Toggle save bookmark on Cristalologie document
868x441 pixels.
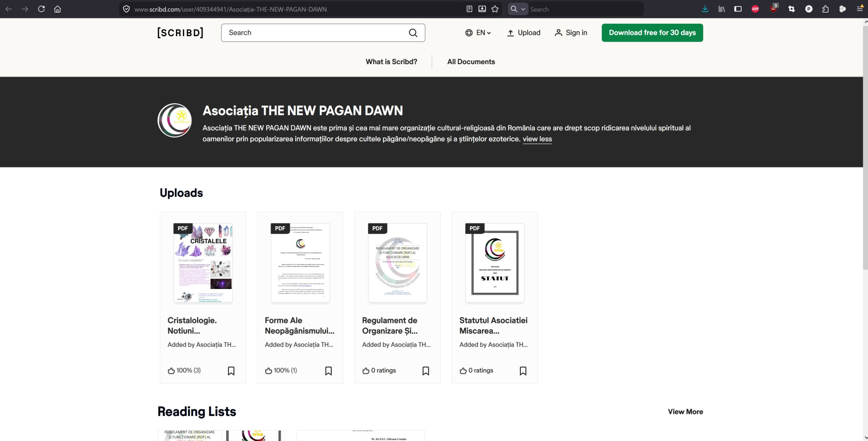pyautogui.click(x=231, y=371)
